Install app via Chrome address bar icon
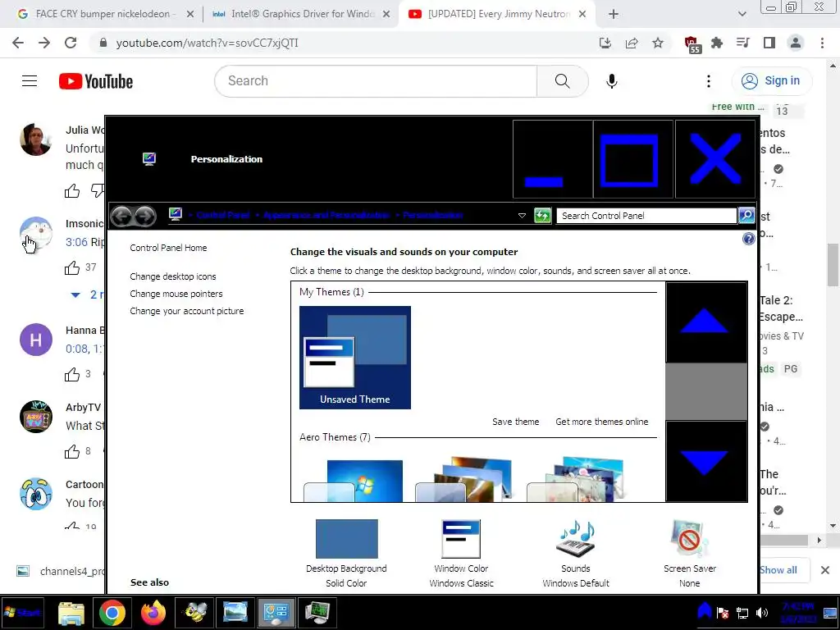The height and width of the screenshot is (630, 840). 605,43
